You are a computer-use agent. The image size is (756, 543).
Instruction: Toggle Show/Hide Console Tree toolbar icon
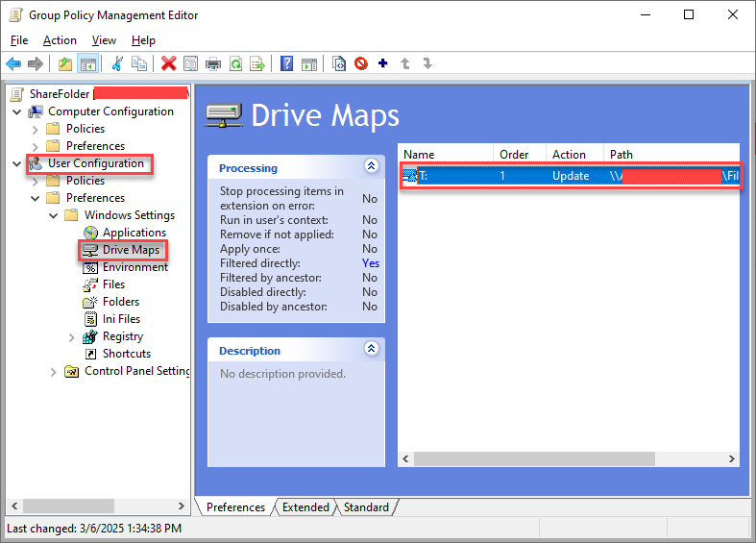87,63
